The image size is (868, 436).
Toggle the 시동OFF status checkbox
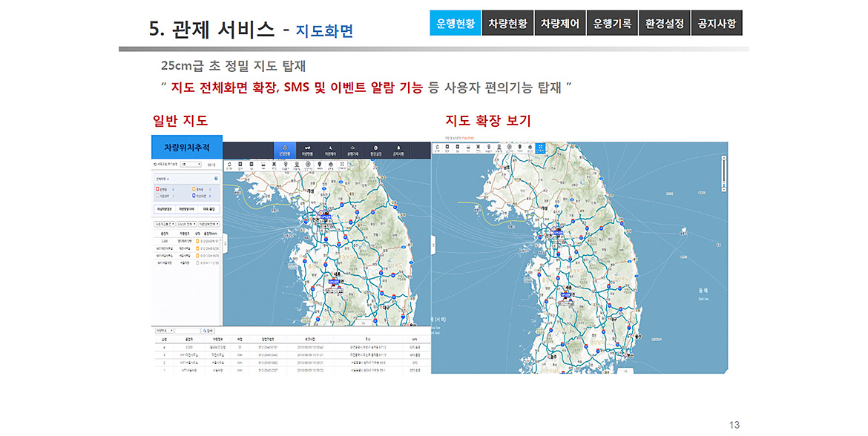tap(157, 196)
